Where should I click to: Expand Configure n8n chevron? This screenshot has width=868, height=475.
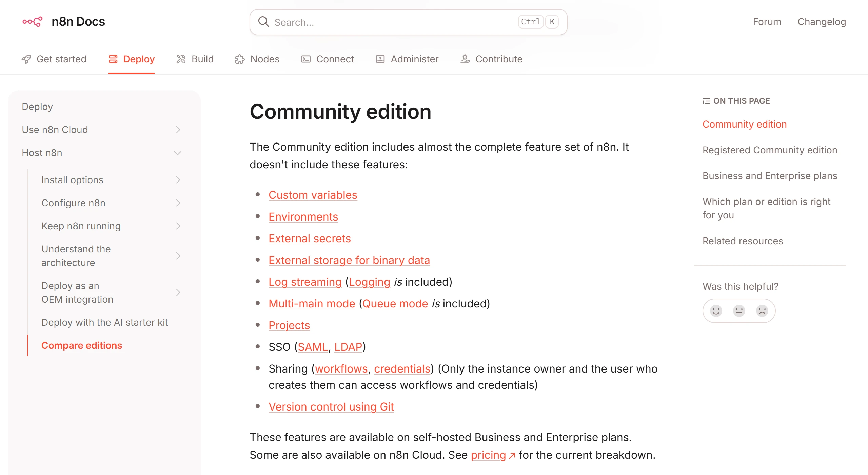tap(178, 203)
